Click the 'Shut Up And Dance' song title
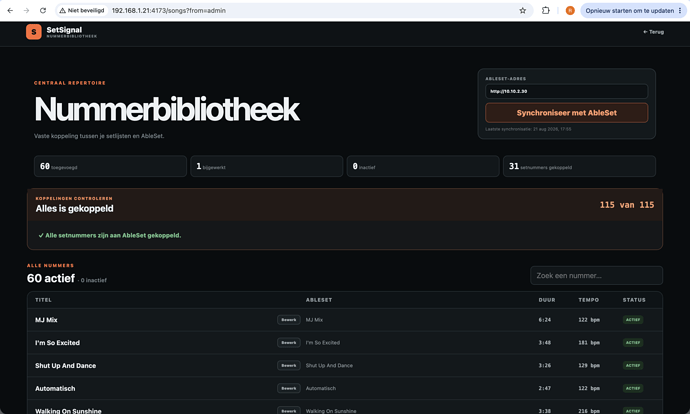 [x=66, y=366]
